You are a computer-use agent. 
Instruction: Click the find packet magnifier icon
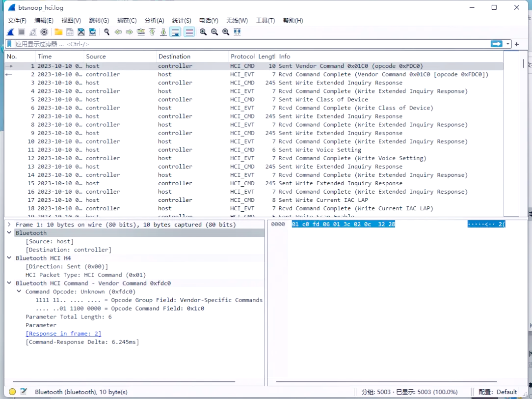point(107,32)
